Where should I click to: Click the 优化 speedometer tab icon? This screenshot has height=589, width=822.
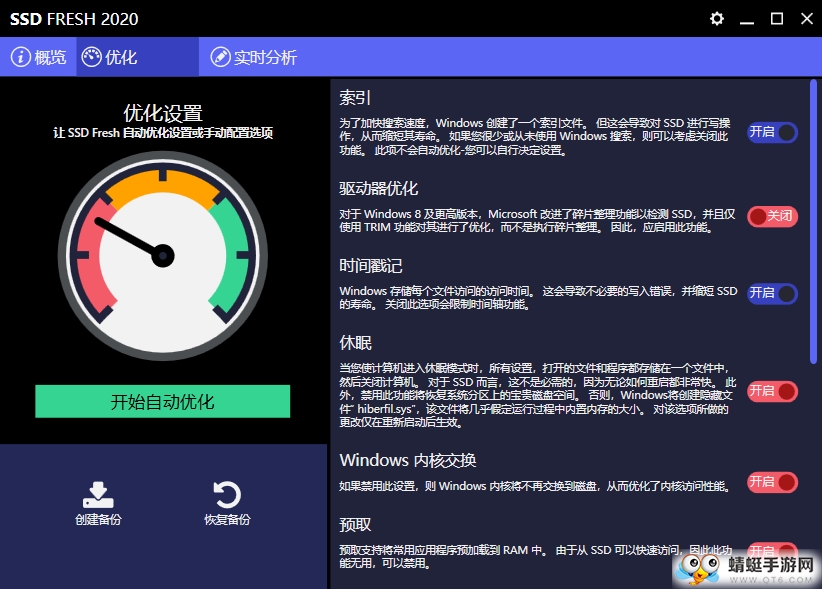91,57
